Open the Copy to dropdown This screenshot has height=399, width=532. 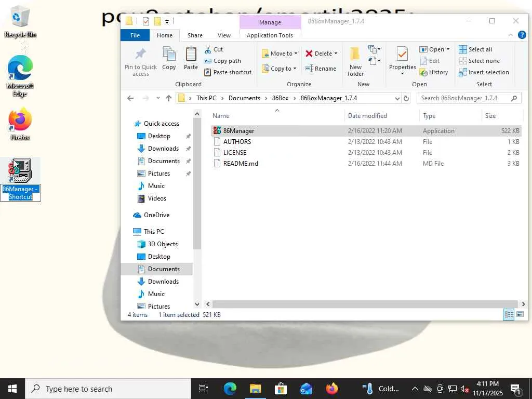pyautogui.click(x=279, y=69)
